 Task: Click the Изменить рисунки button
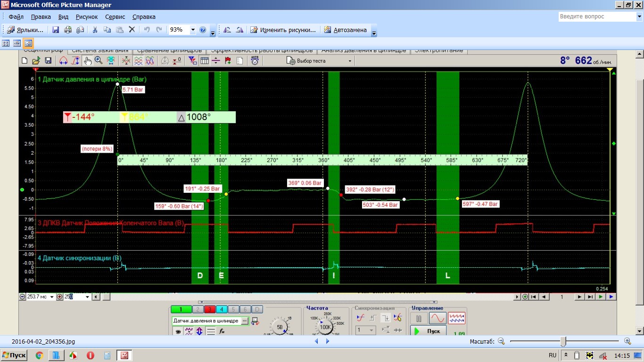pos(283,30)
